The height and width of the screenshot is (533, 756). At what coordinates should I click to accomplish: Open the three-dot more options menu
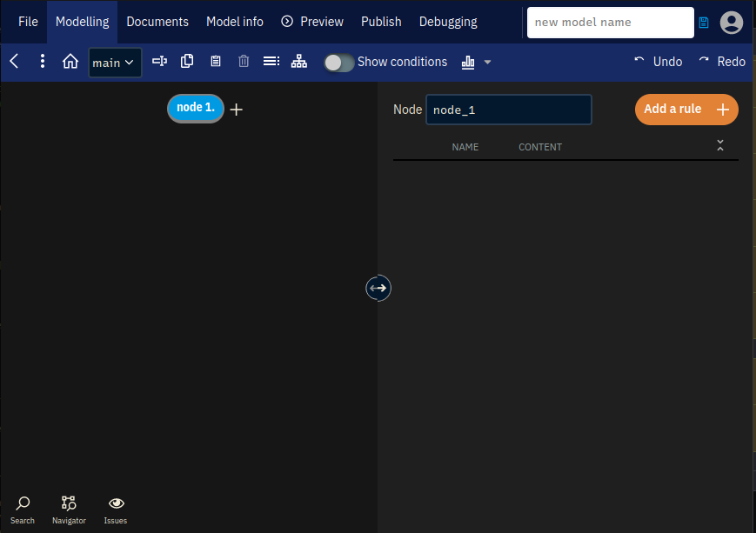tap(43, 61)
